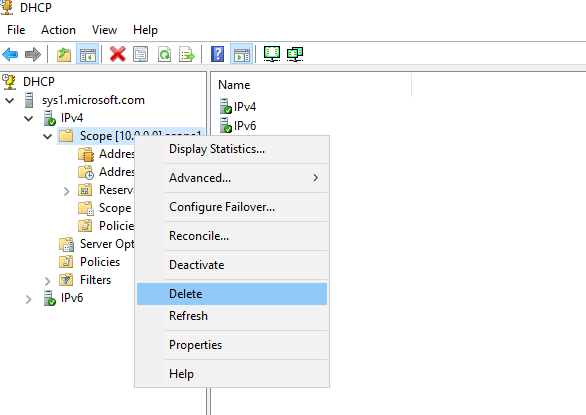Viewport: 586px width, 415px height.
Task: Select the DHCP root node icon
Action: click(9, 82)
